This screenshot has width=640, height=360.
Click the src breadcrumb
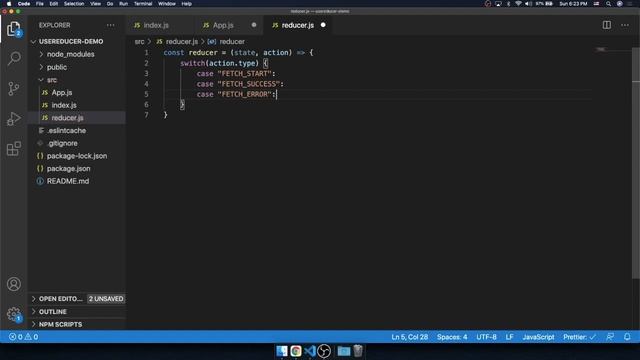click(x=139, y=42)
